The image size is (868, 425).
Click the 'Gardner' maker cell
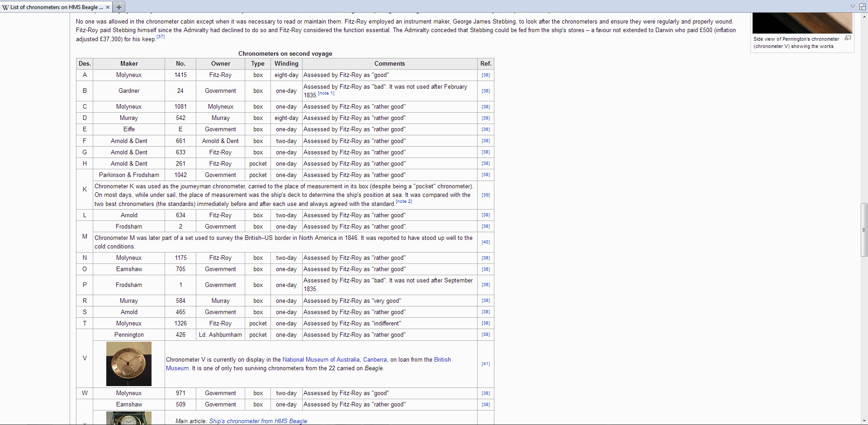pyautogui.click(x=129, y=91)
